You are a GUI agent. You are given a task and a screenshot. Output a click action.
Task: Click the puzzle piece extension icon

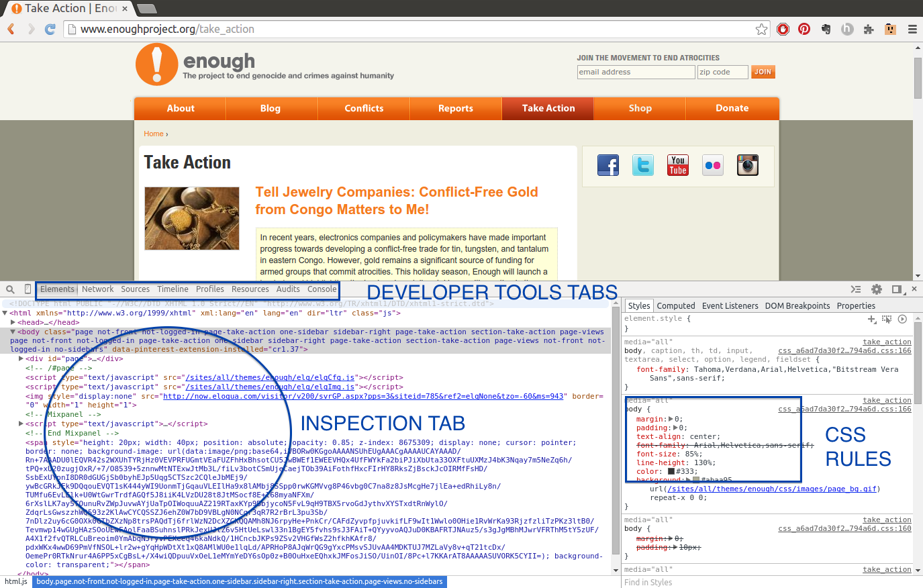(869, 29)
